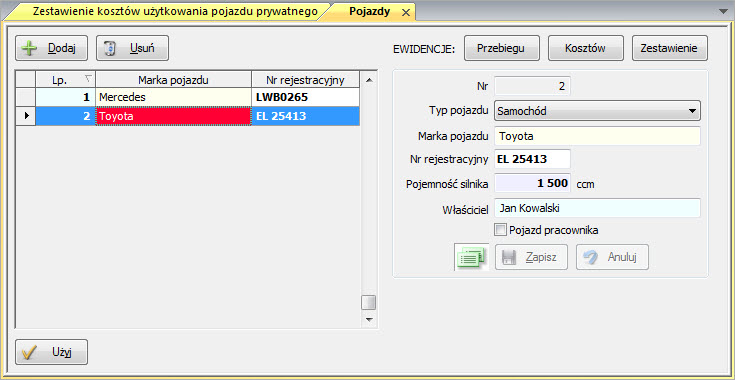This screenshot has width=735, height=380.
Task: Click the table scrollbar thumb
Action: click(x=369, y=302)
